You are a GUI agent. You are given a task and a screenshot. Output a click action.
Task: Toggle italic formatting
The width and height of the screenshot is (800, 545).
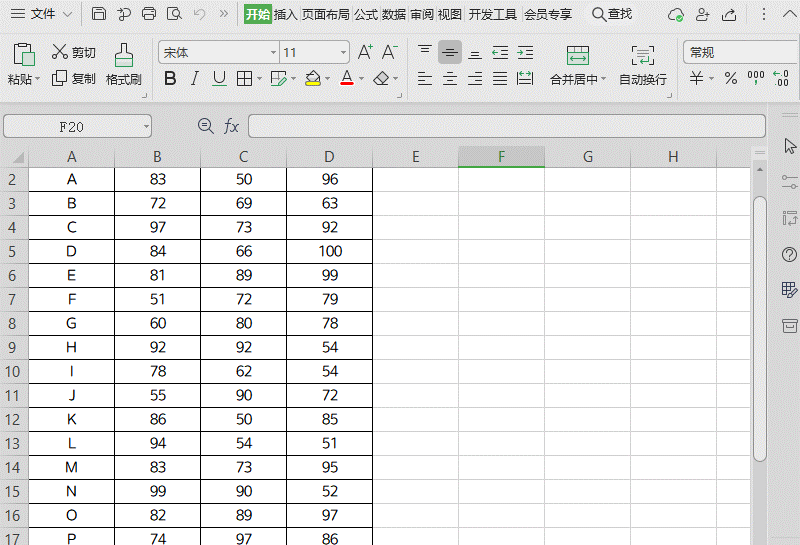pyautogui.click(x=195, y=78)
